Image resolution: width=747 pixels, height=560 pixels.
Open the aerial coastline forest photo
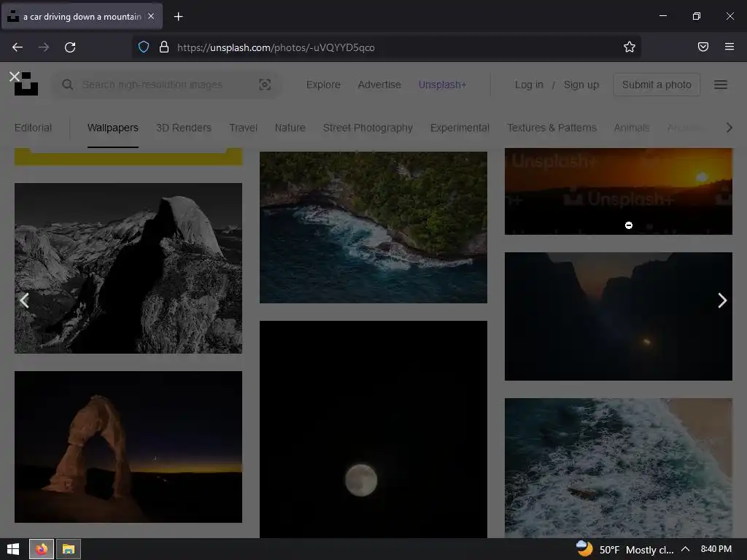click(373, 227)
